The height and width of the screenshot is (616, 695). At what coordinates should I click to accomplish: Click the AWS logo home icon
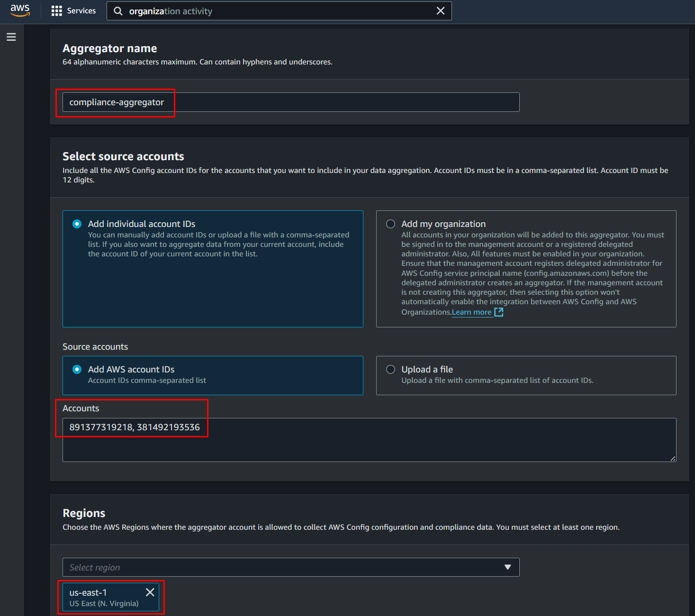click(x=20, y=10)
